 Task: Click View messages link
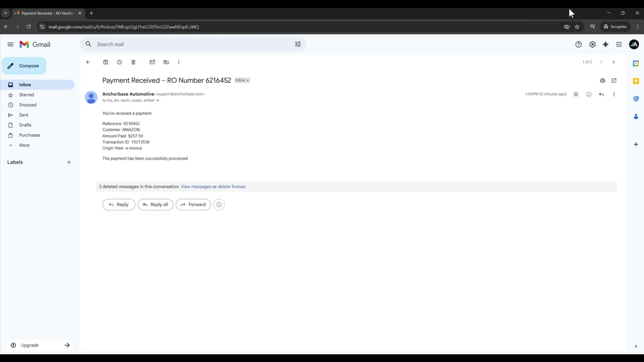pyautogui.click(x=196, y=187)
